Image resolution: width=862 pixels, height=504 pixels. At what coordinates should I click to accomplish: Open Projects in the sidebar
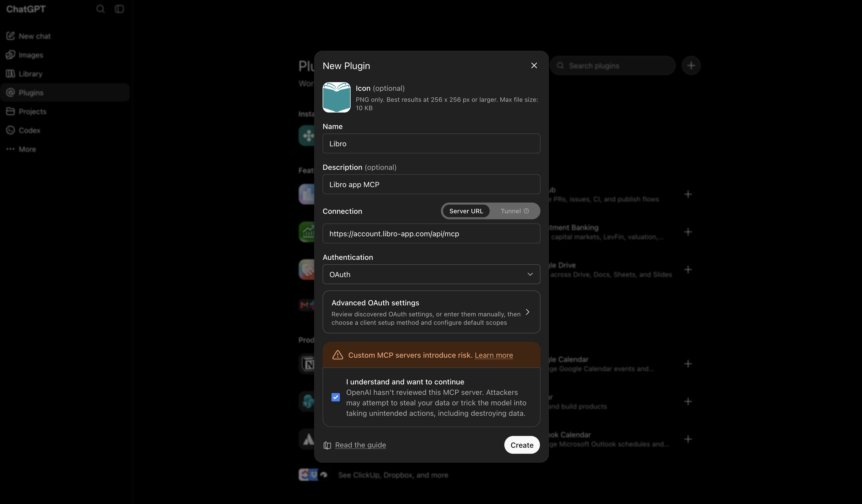click(65, 111)
